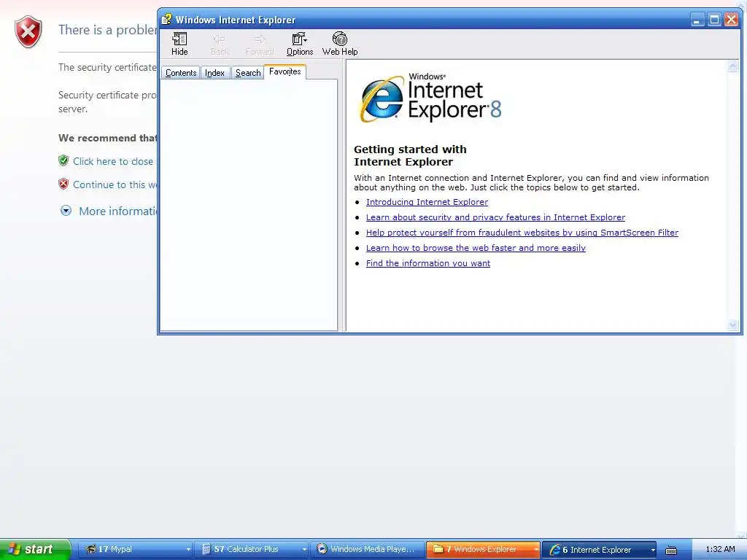
Task: Open the Options toolbar menu
Action: pos(300,44)
